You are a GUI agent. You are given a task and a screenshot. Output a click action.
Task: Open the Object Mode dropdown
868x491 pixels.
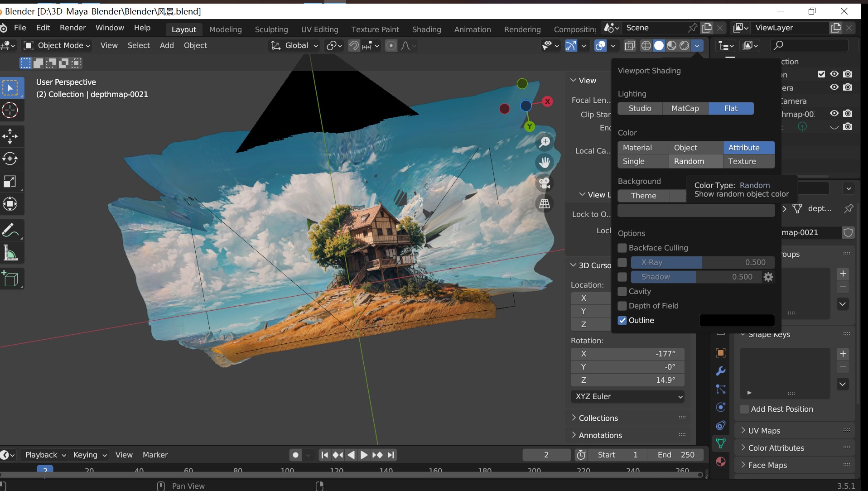pyautogui.click(x=57, y=45)
